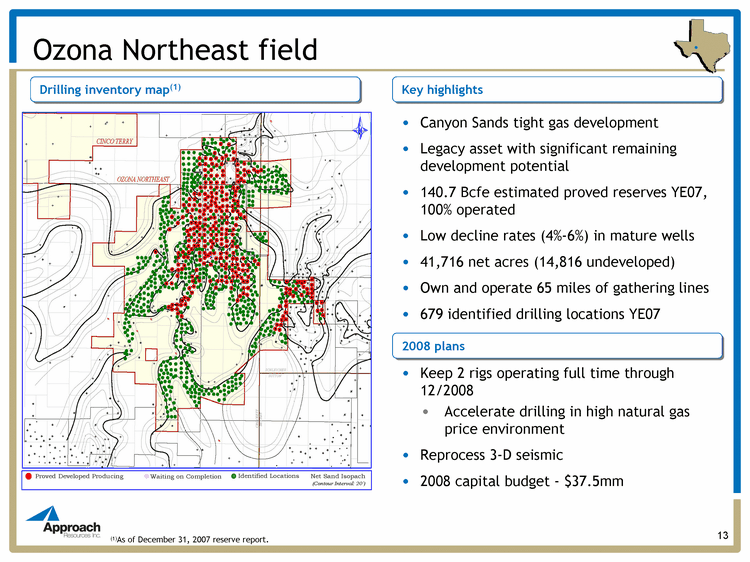The image size is (750, 562).
Task: Click the compass rose on the map
Action: click(359, 126)
